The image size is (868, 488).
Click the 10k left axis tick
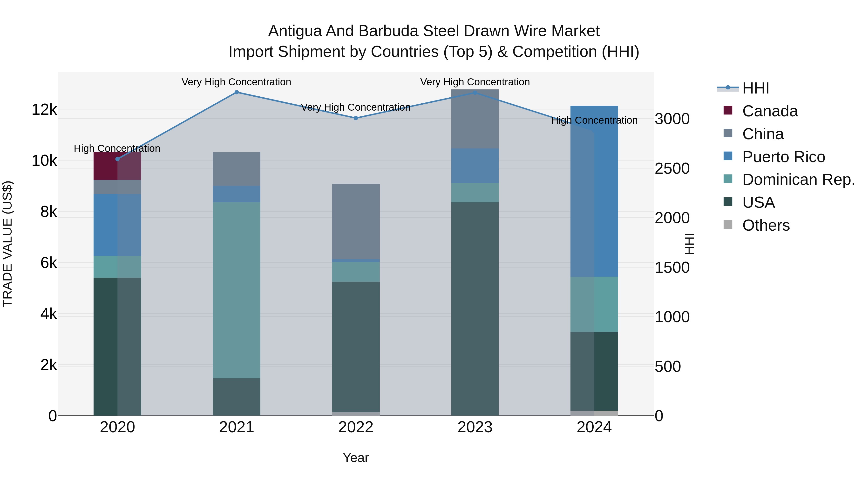pos(44,161)
